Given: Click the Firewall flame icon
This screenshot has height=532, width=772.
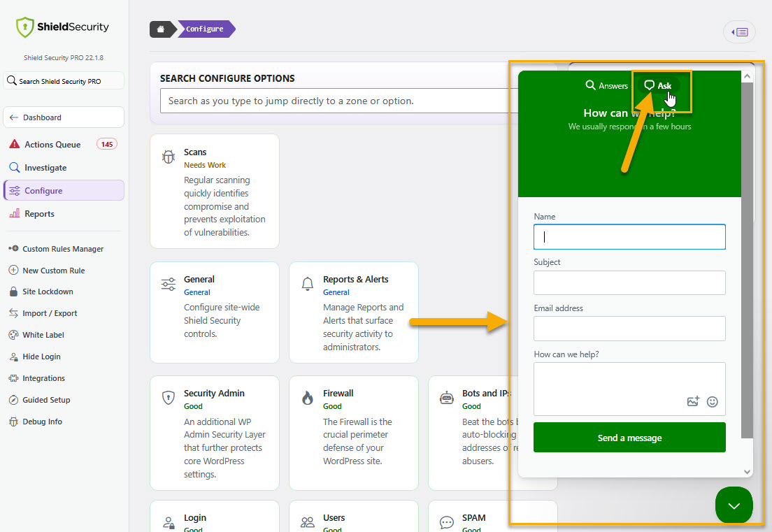Looking at the screenshot, I should coord(308,398).
